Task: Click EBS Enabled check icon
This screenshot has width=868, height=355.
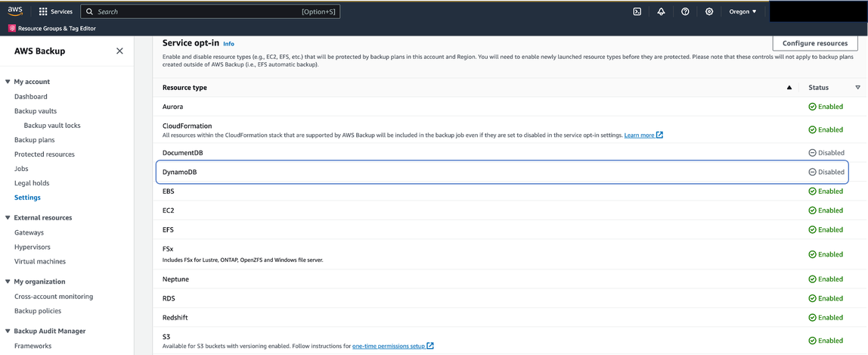Action: 813,191
